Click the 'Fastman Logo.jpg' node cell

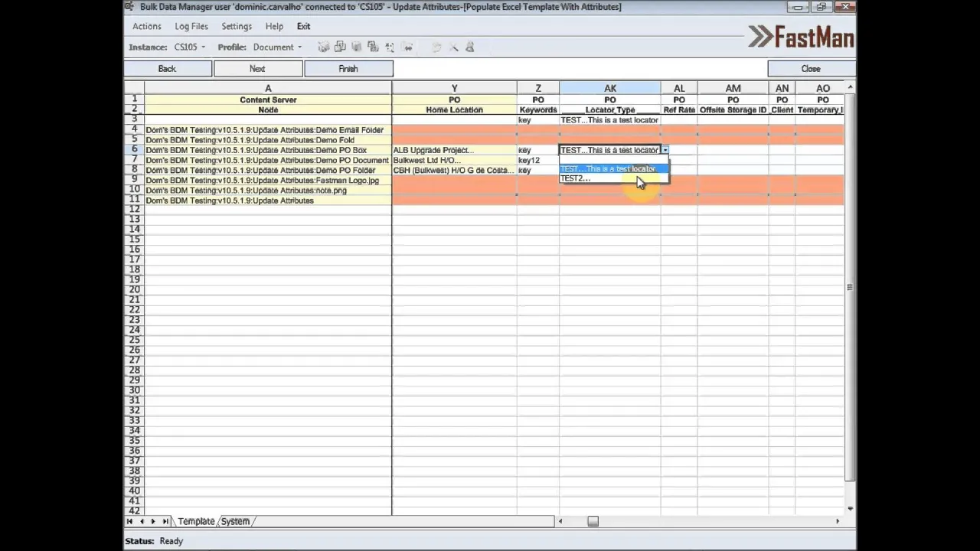[268, 181]
